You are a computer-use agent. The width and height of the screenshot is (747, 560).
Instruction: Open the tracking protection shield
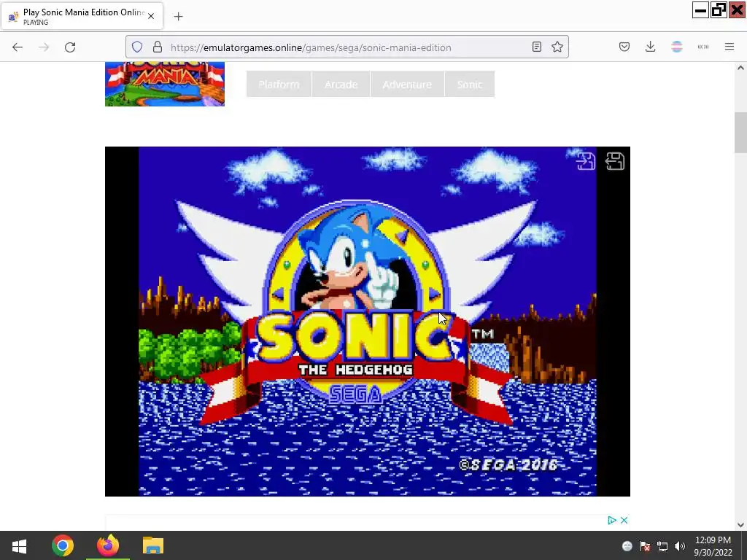137,47
